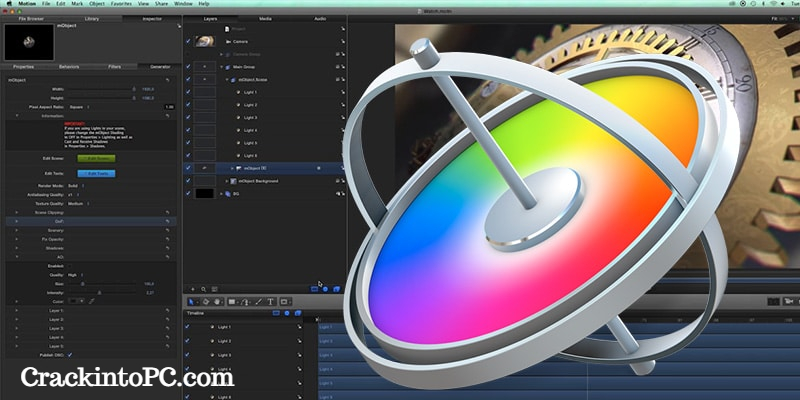Click the plus add button under Layers list
This screenshot has height=400, width=800.
click(x=193, y=289)
